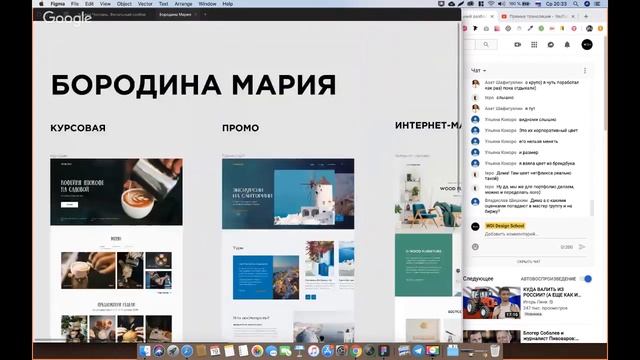Open Google Chrome from the Dock

356,351
